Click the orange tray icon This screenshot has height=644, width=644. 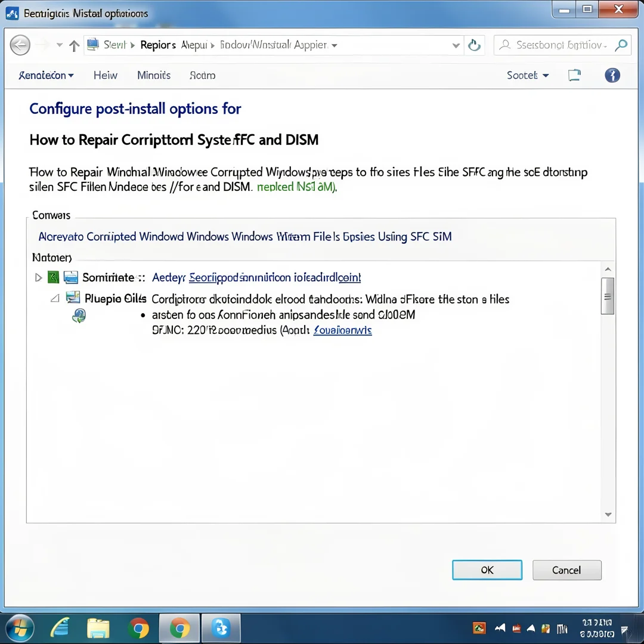click(x=479, y=628)
